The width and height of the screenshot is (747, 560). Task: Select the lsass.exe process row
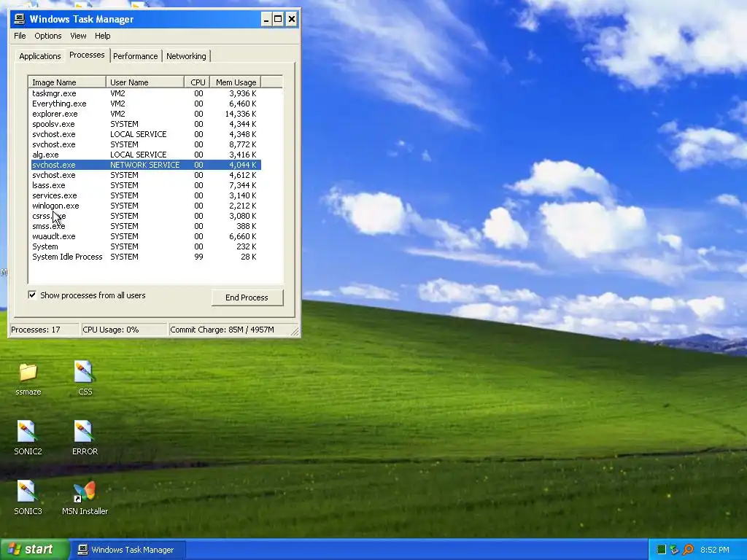[146, 185]
